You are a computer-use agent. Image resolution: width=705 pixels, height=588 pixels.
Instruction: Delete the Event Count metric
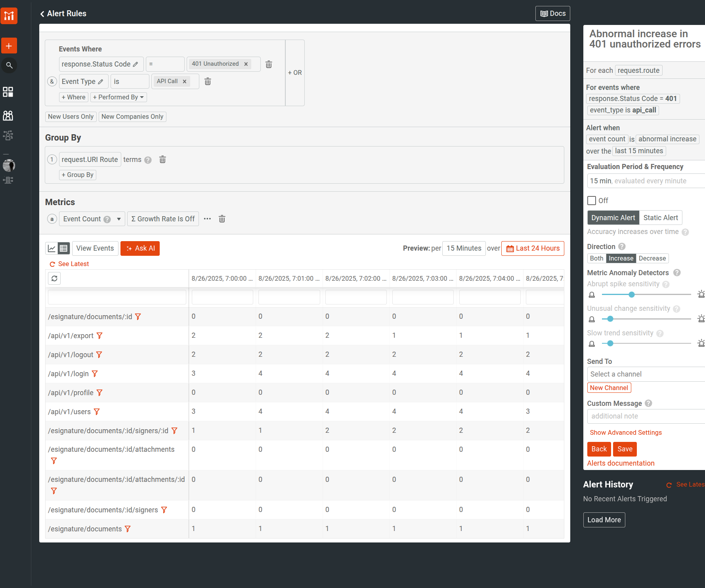(x=222, y=219)
